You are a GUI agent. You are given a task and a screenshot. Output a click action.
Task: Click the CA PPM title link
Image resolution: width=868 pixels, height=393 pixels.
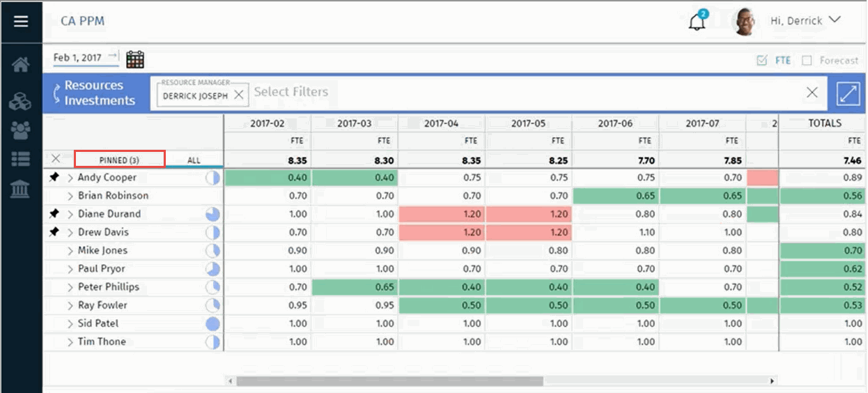tap(82, 21)
